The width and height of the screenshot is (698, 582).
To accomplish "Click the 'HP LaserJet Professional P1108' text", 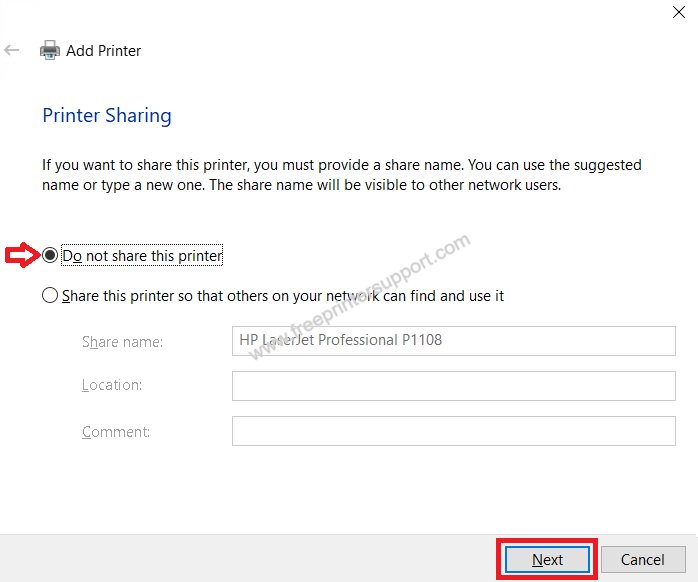I will pyautogui.click(x=340, y=340).
